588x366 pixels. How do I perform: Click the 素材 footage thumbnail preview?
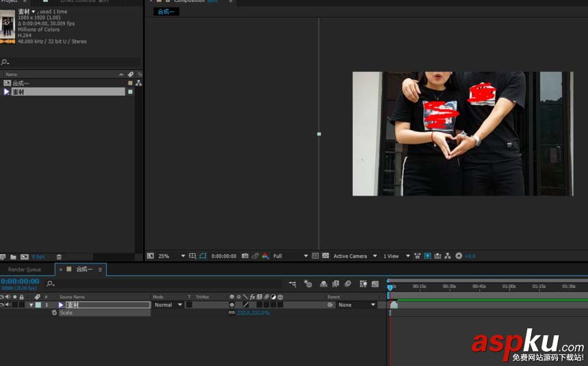tap(8, 27)
